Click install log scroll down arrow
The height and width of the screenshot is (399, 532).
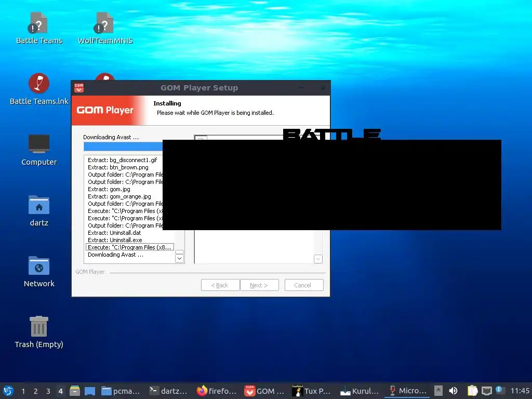coord(179,259)
